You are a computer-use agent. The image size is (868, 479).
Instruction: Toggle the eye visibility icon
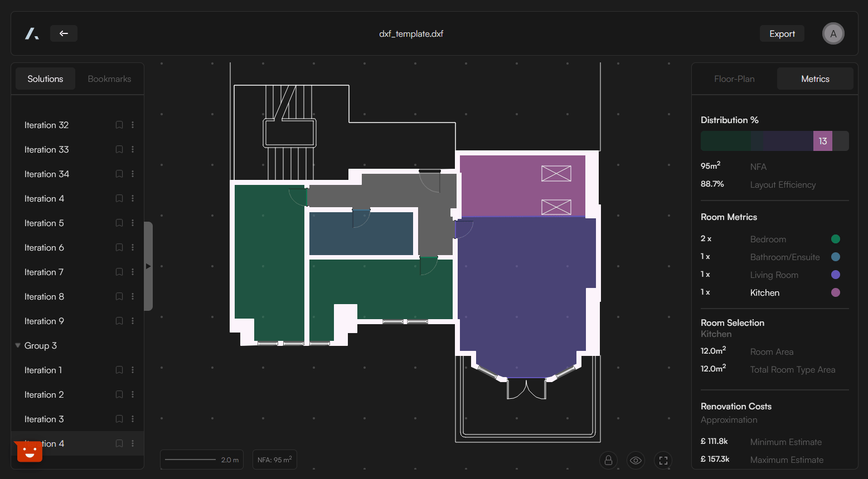(636, 461)
